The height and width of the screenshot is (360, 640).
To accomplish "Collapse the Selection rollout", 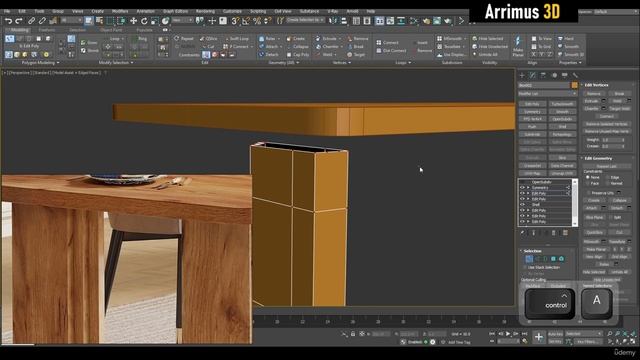I will coord(532,251).
